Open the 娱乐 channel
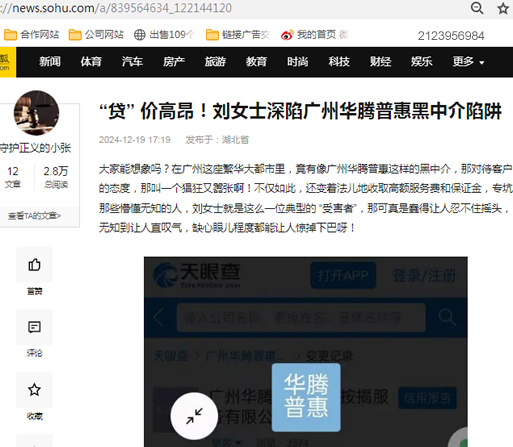This screenshot has height=447, width=513. coord(422,62)
